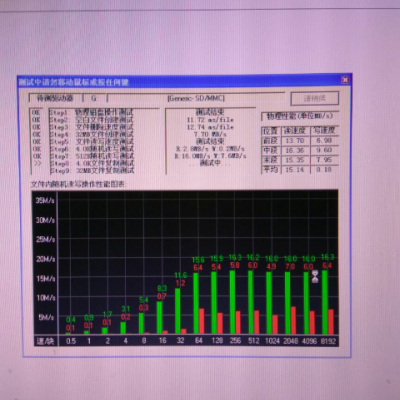Select Step8 4.0K file copy test
Viewport: 400px width, 400px height.
pos(92,163)
